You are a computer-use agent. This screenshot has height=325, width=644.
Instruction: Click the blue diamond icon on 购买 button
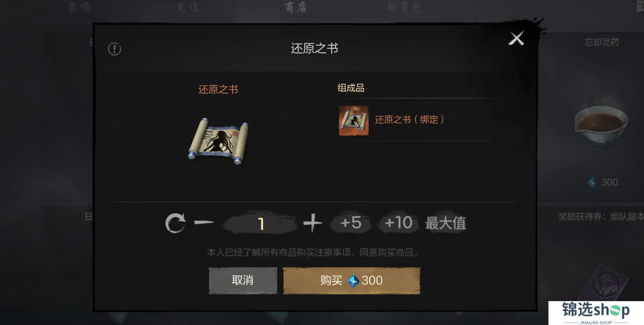(x=353, y=281)
